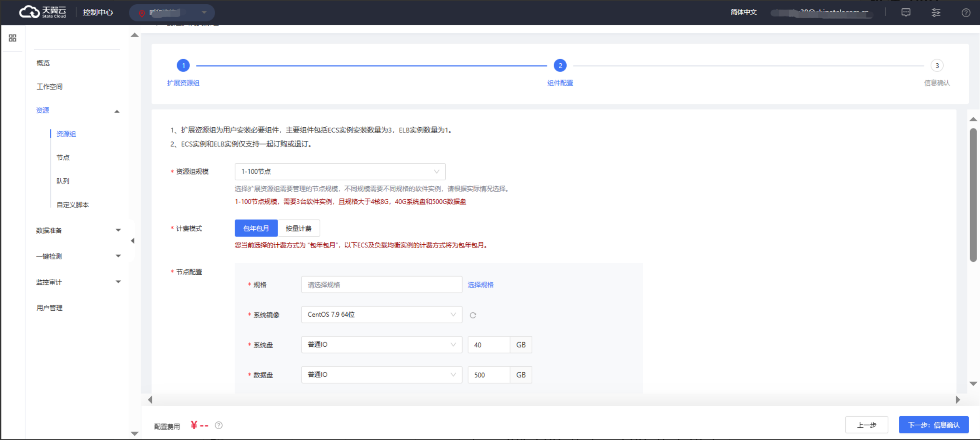Click the message feedback icon in header
The image size is (980, 440).
(906, 13)
